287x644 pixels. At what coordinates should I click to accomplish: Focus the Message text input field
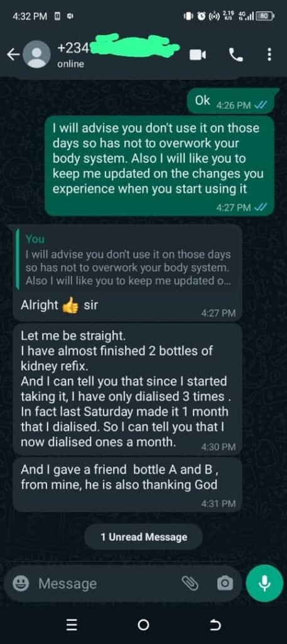coord(107,583)
